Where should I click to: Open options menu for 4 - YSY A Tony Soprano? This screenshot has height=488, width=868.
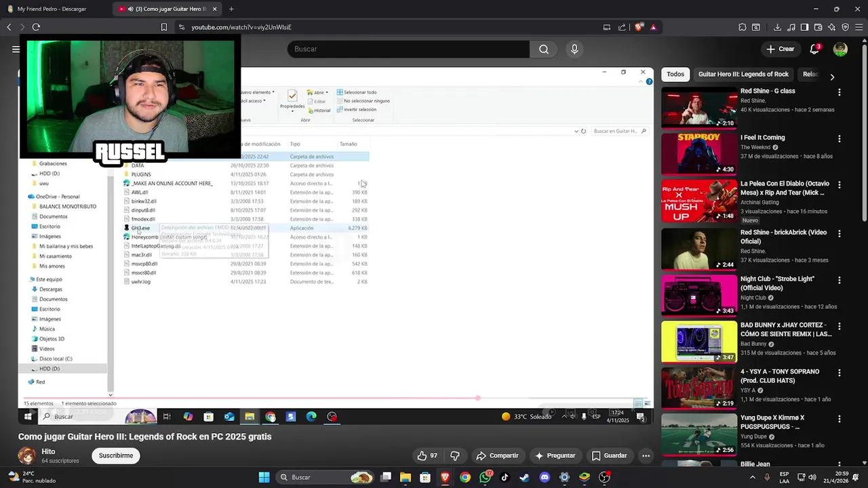pos(840,372)
